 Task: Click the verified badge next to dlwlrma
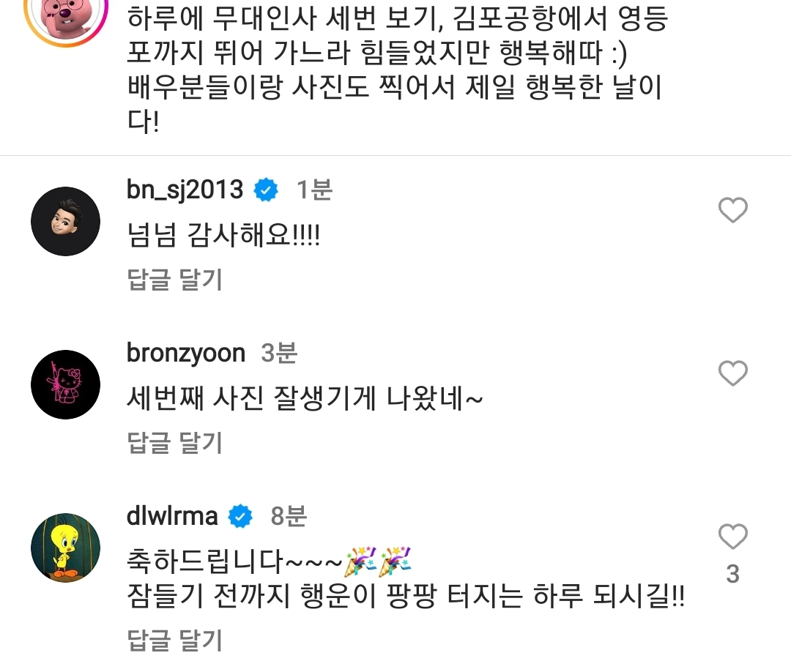pyautogui.click(x=239, y=516)
